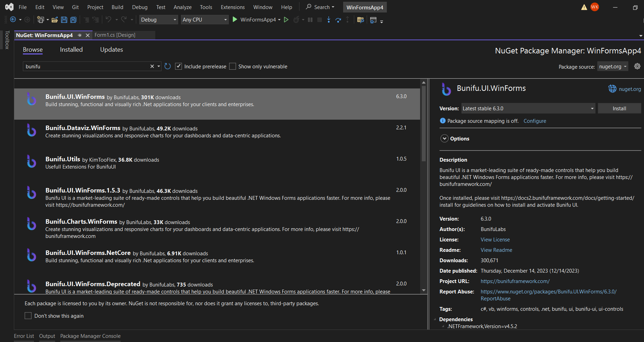Image resolution: width=644 pixels, height=342 pixels.
Task: Open the Error List tab
Action: click(x=24, y=336)
